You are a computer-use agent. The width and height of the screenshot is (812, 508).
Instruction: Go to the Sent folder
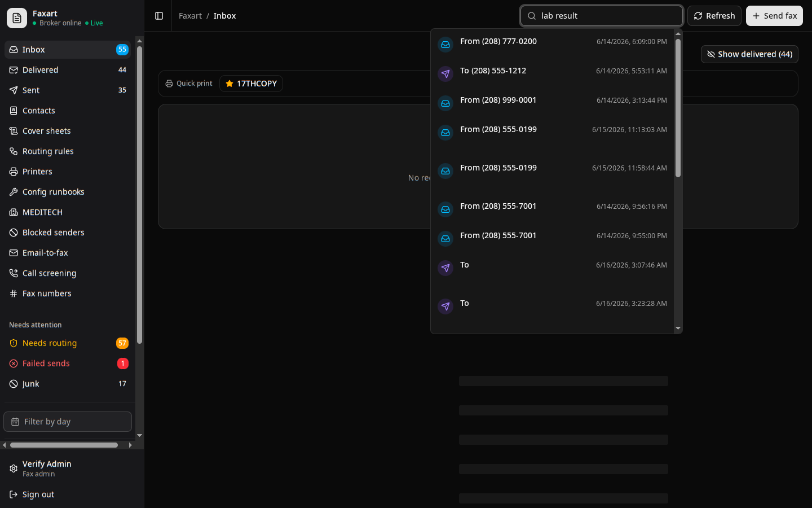click(x=68, y=90)
